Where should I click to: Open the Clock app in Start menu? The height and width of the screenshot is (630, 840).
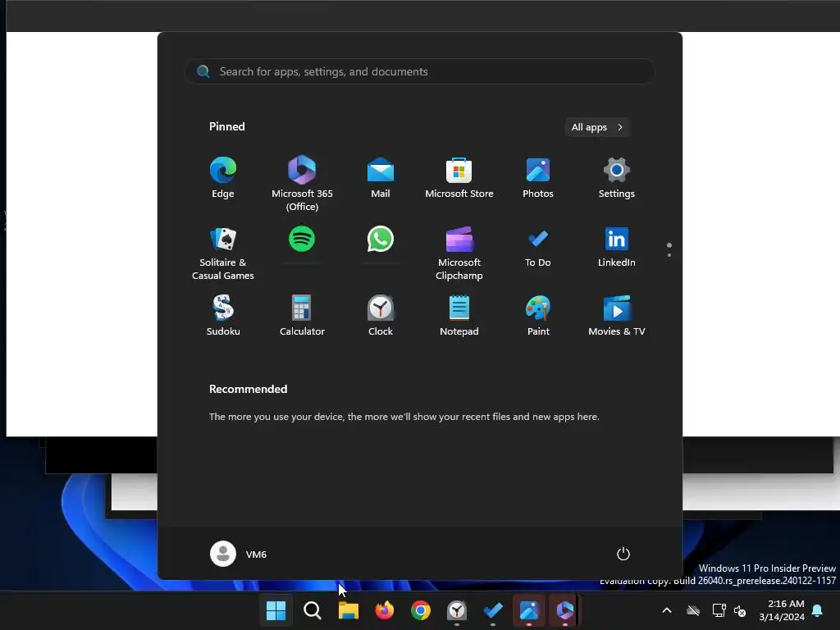pyautogui.click(x=381, y=316)
